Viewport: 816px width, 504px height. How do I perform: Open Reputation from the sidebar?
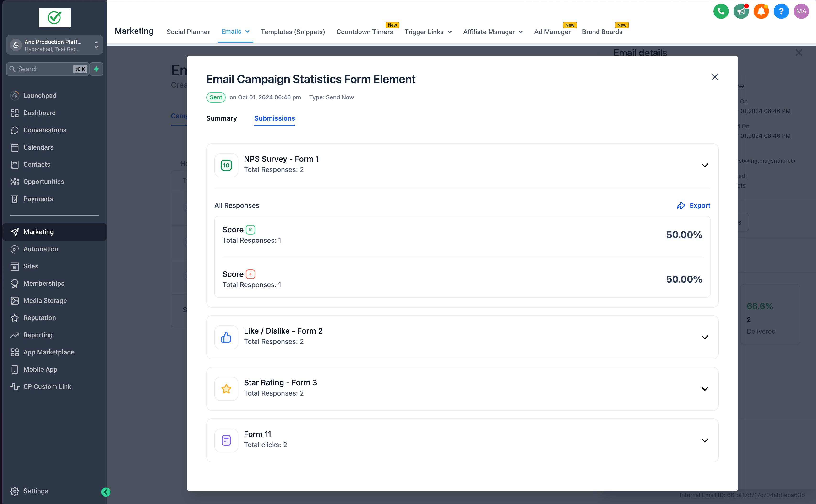[39, 318]
